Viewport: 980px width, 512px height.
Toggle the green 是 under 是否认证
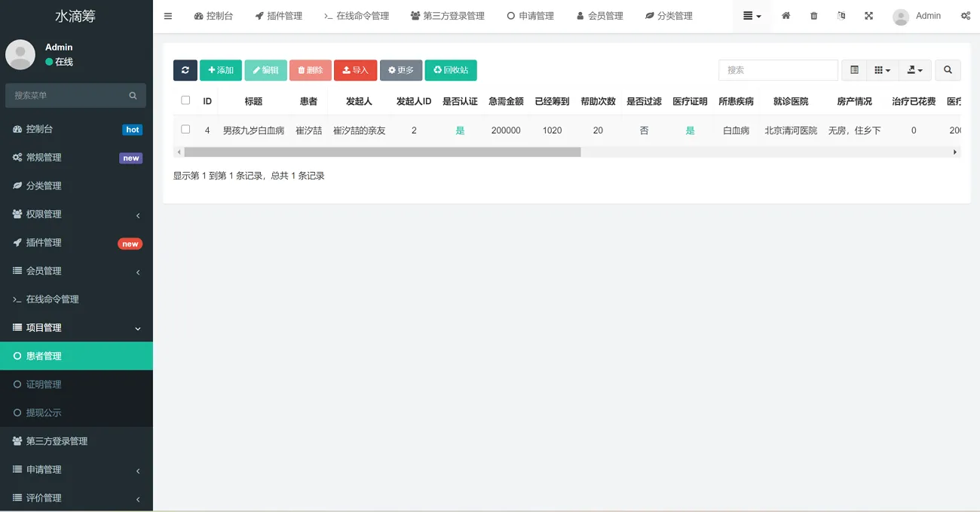point(460,130)
